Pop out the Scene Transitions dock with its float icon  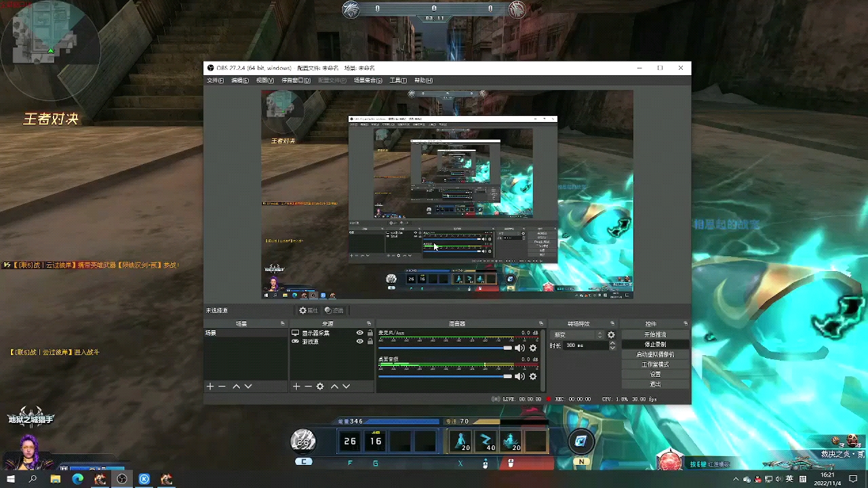[612, 324]
